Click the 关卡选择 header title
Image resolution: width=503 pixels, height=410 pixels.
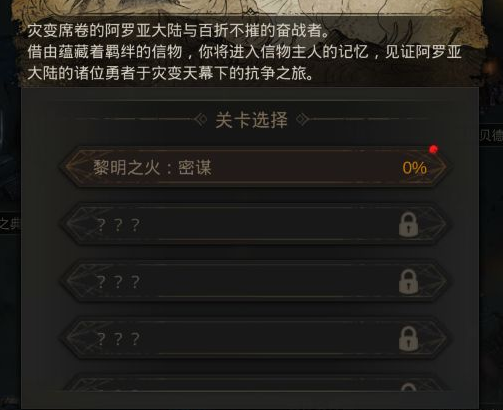tap(251, 120)
